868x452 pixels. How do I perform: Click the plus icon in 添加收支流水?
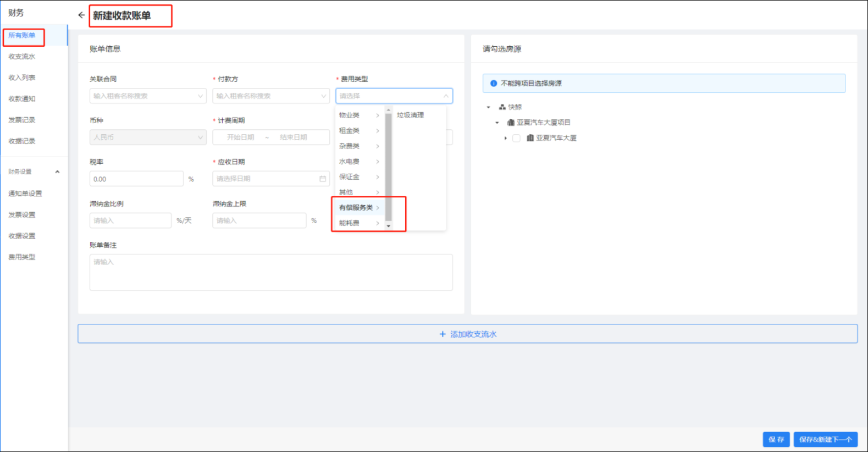click(443, 334)
